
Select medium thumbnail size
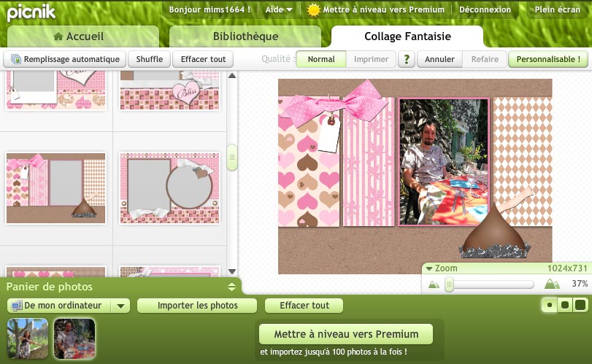coord(565,305)
